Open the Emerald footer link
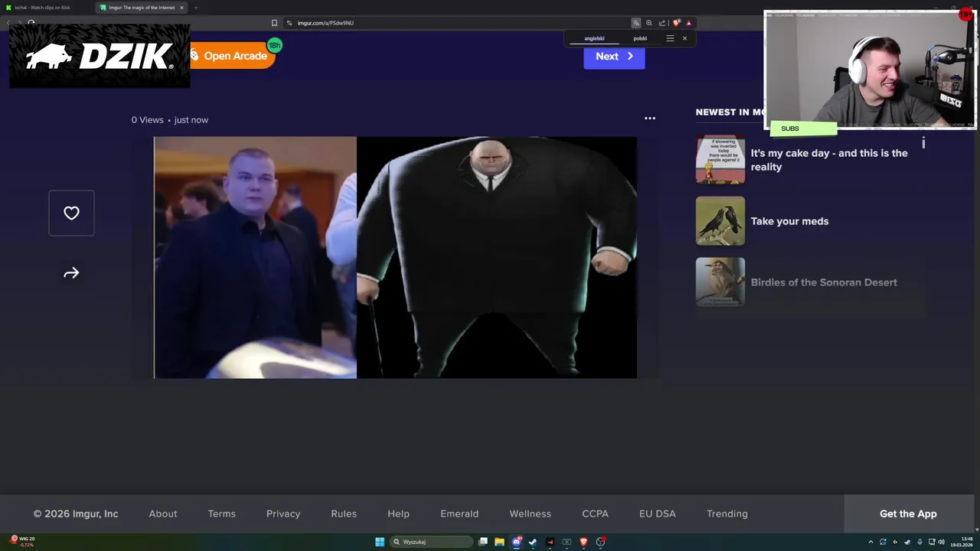Image resolution: width=980 pixels, height=551 pixels. tap(459, 514)
